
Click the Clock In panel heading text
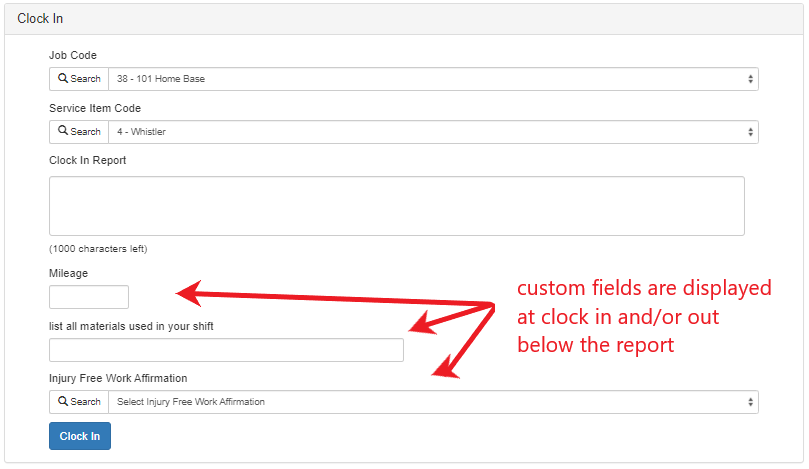[x=40, y=19]
